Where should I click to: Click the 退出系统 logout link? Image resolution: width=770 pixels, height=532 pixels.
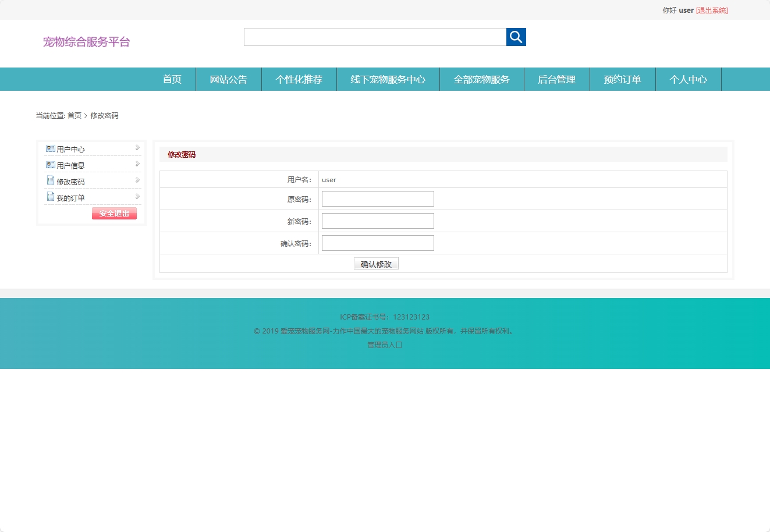coord(712,10)
